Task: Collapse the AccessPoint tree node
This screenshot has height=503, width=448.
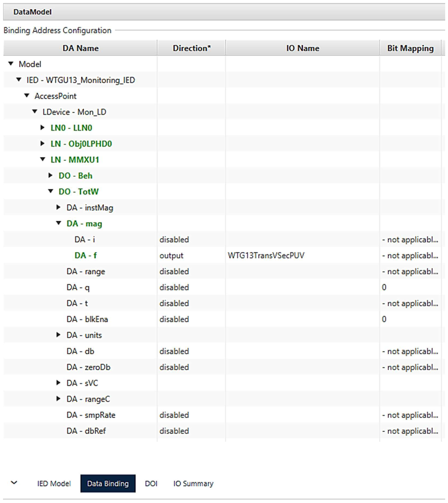Action: pos(27,96)
